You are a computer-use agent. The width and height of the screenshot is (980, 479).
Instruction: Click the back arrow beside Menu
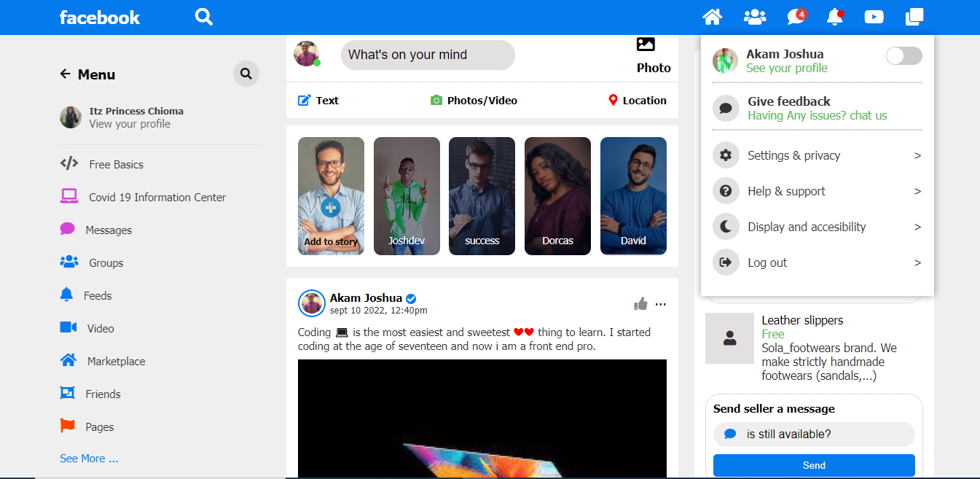(66, 74)
